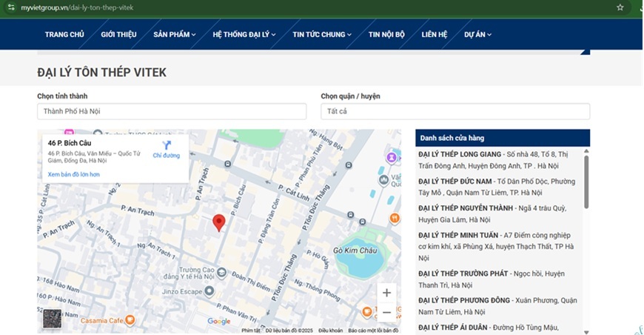Zoom in the map with the plus button
This screenshot has width=644, height=335.
pos(386,293)
